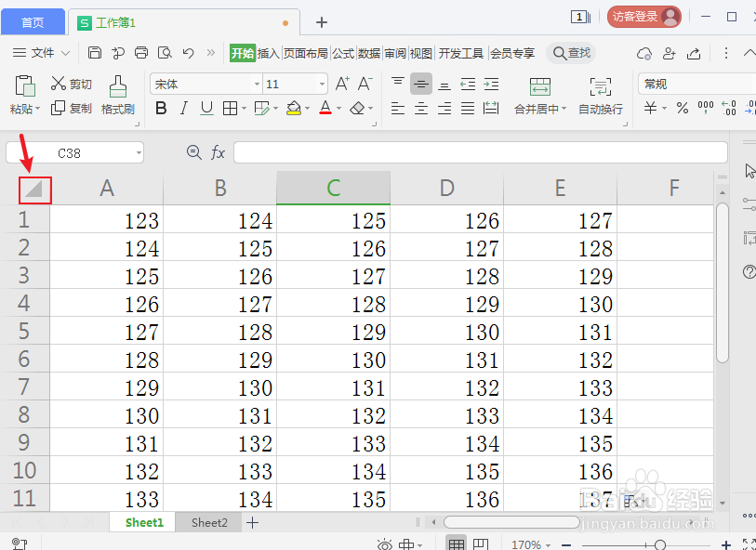Select the Format Painter (格式刷) brush
The height and width of the screenshot is (550, 756).
tap(118, 96)
